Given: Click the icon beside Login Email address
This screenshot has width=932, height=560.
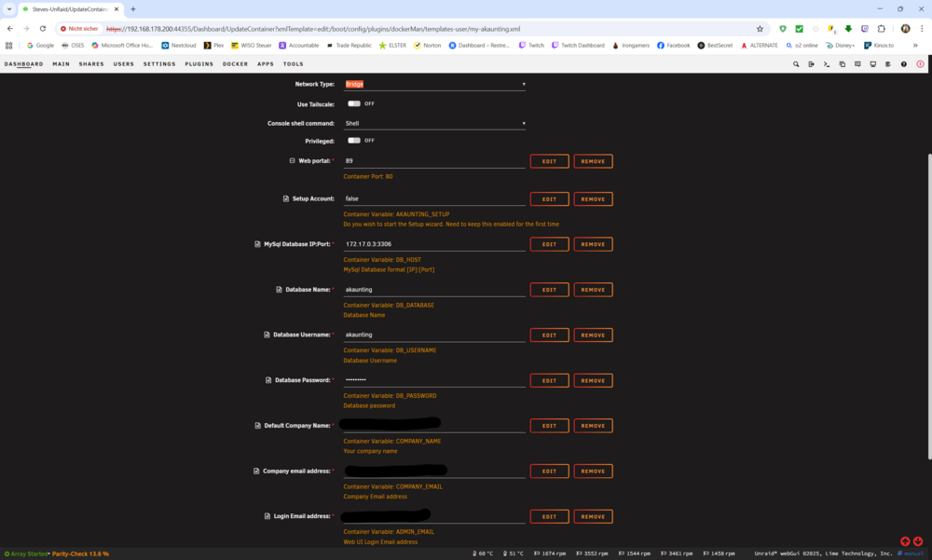Looking at the screenshot, I should pyautogui.click(x=267, y=516).
